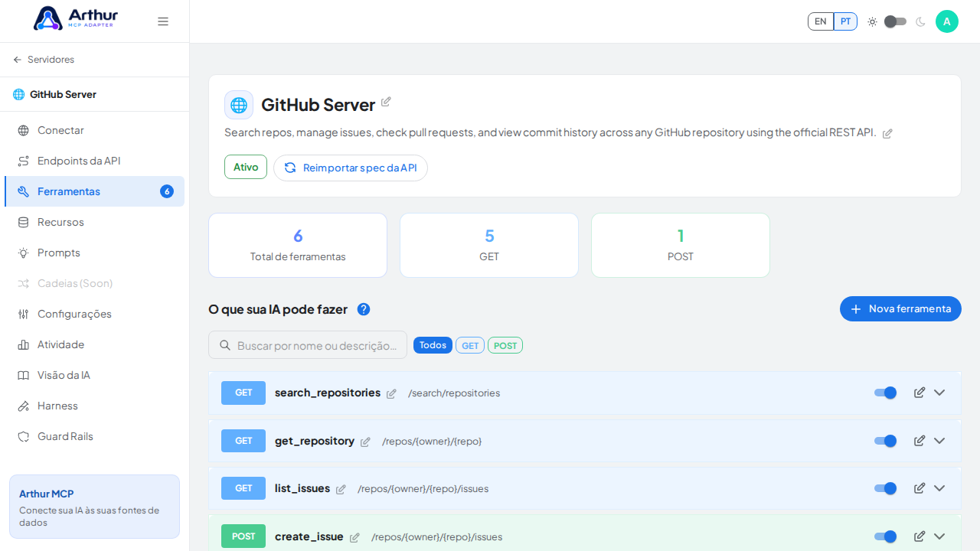Expand the get_repository tool details

tap(939, 441)
